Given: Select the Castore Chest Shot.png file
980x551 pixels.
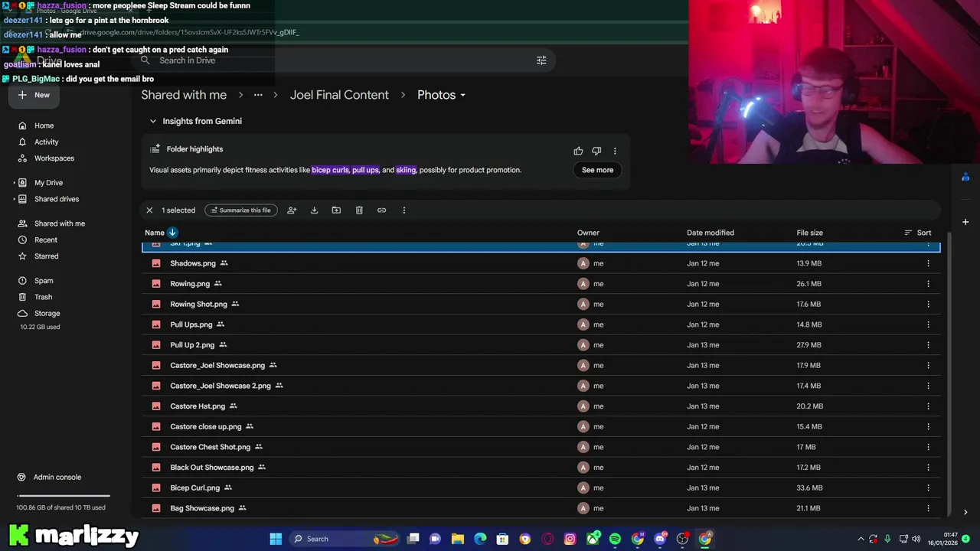Looking at the screenshot, I should (x=541, y=447).
